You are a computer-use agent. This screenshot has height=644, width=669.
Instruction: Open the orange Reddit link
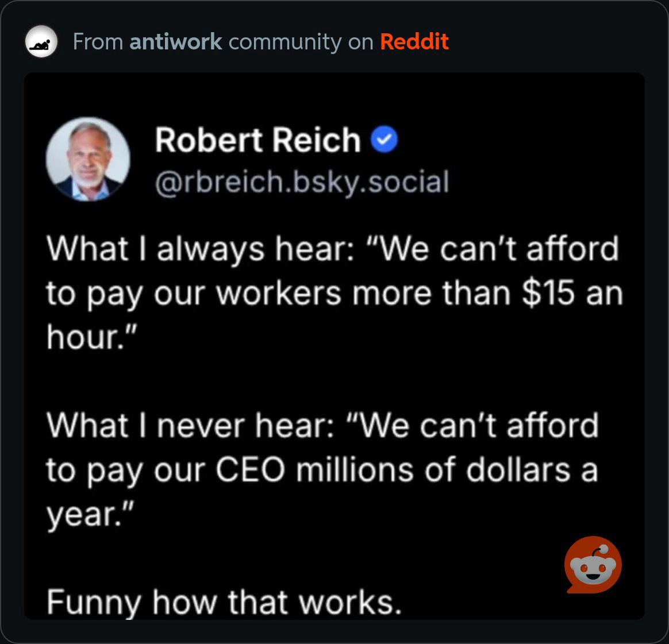click(x=414, y=42)
